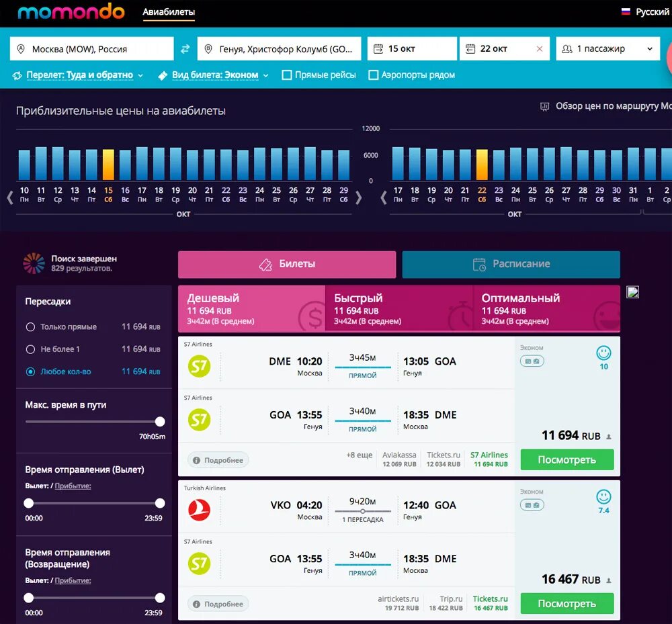The image size is (672, 624).
Task: Click the ticket class tag icon
Action: [163, 76]
